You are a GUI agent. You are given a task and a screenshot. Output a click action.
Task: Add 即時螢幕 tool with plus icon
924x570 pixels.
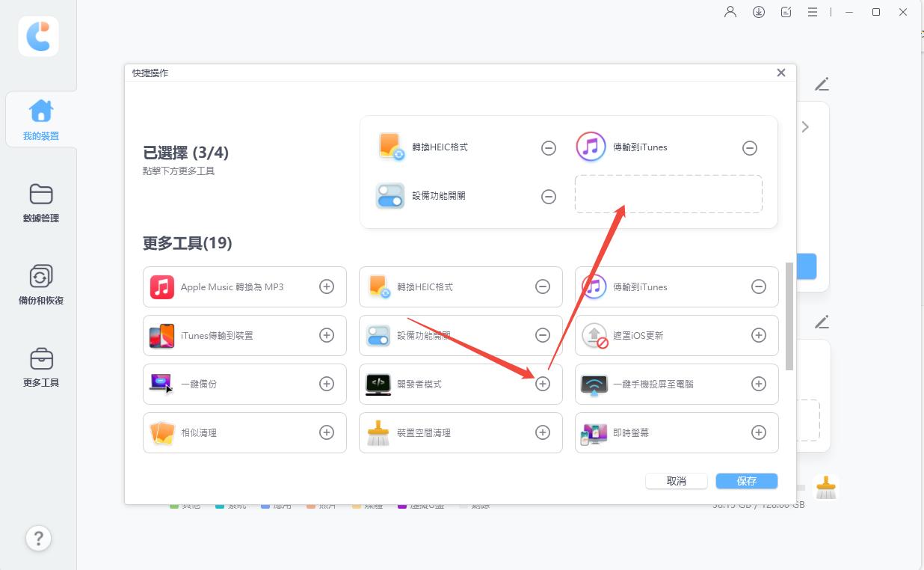tap(759, 432)
